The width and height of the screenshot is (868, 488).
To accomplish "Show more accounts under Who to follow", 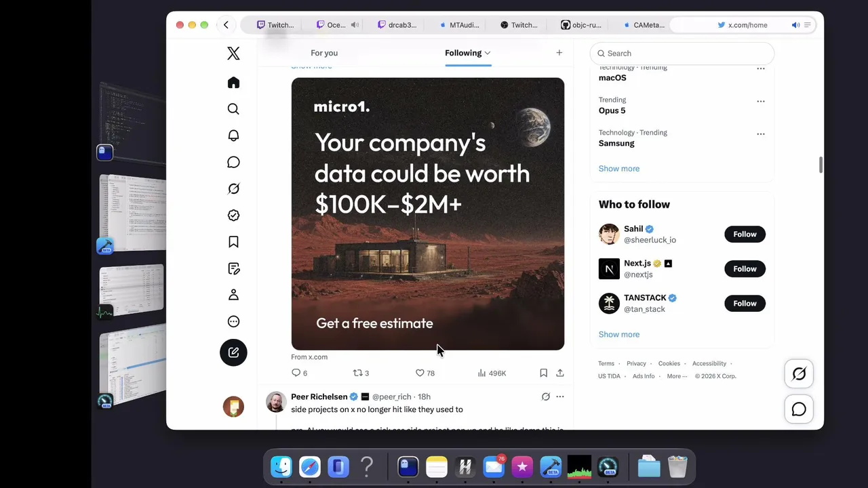I will coord(618,334).
